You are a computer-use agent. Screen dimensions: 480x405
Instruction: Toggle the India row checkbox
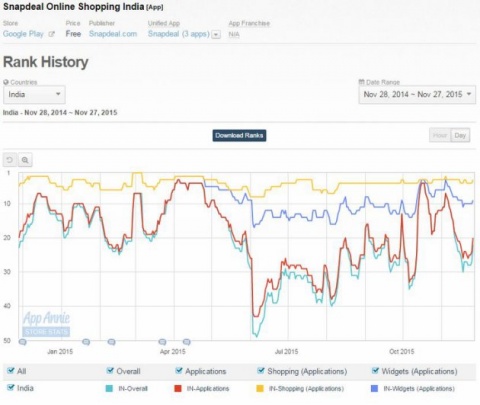pos(11,388)
